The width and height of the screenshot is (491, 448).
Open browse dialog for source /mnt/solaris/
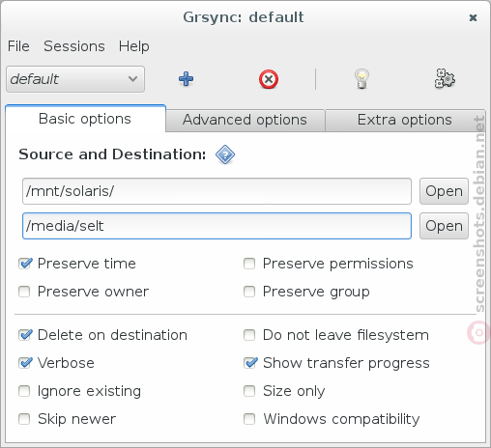point(444,191)
